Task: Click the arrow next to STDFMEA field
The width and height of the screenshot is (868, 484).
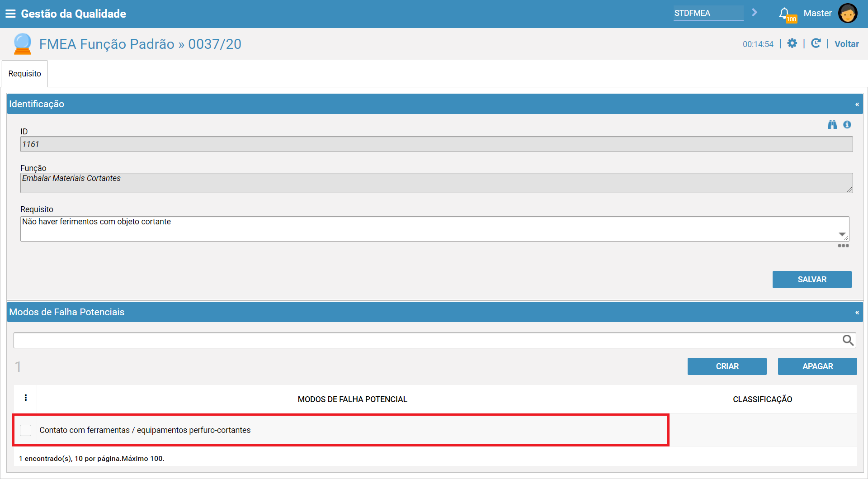Action: point(755,13)
